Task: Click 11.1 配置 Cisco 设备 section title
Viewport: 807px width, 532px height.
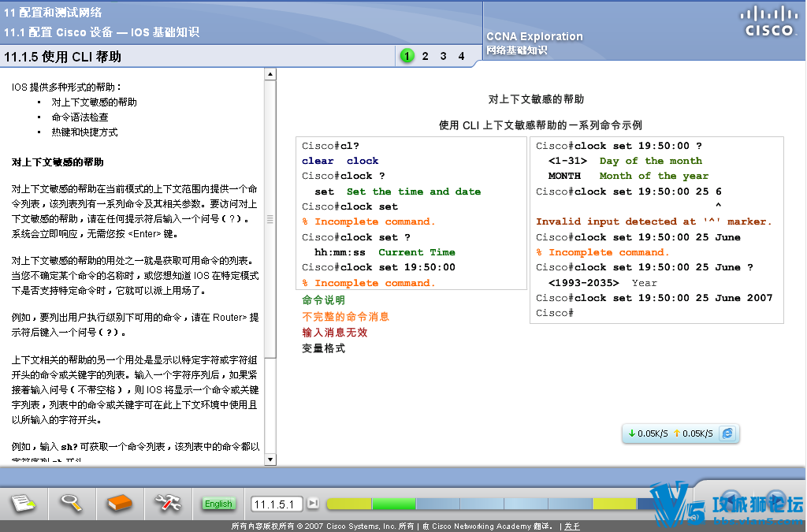Action: coord(102,32)
